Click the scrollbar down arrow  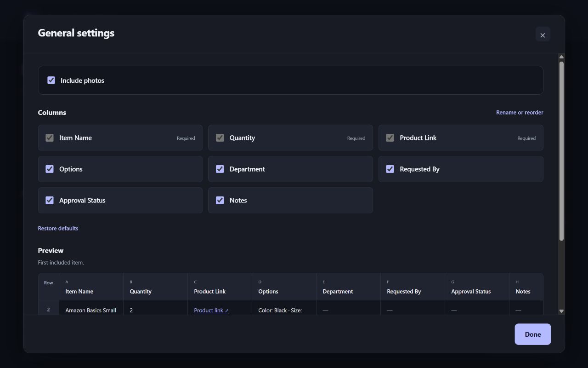pos(561,311)
